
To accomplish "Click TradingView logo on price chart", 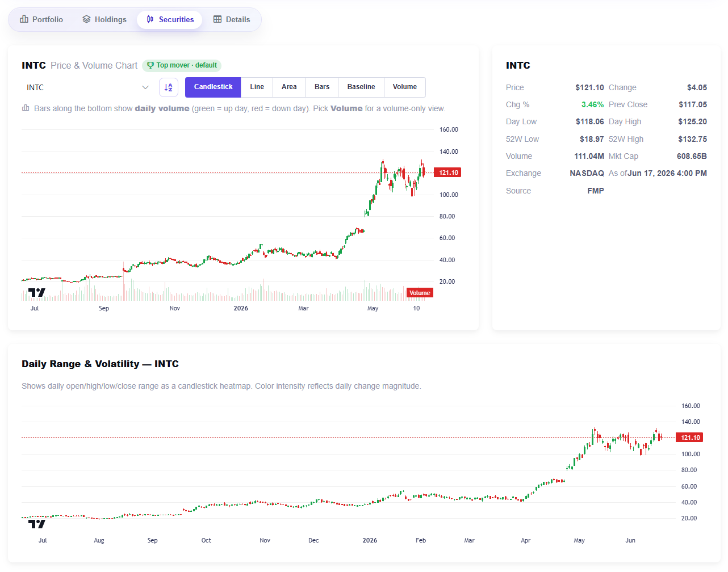I will [x=37, y=293].
